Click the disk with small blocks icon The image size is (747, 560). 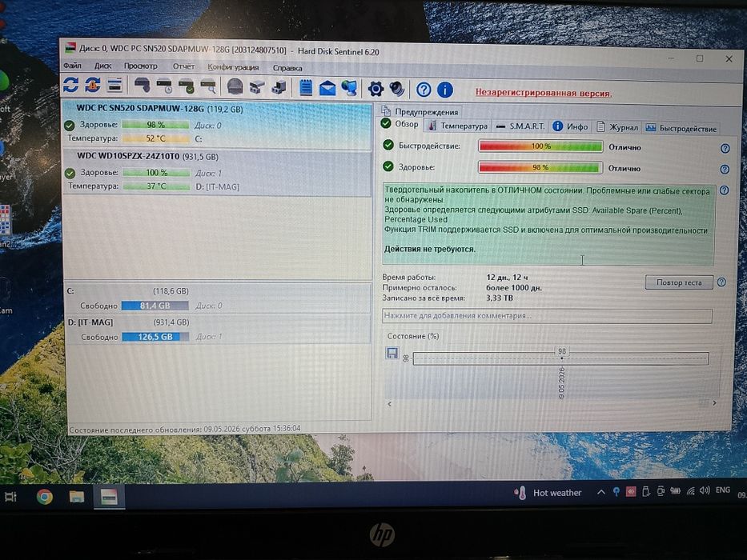click(257, 87)
